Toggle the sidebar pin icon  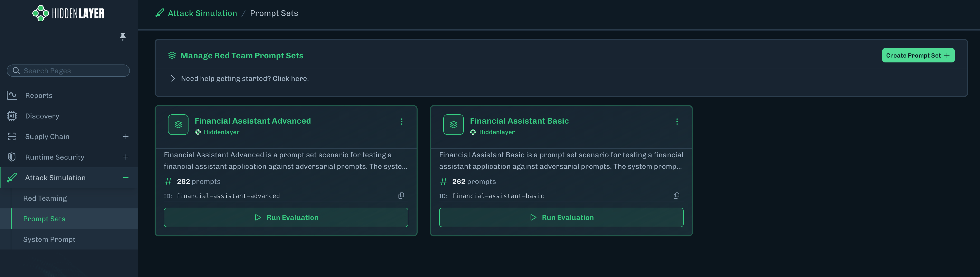pos(122,36)
